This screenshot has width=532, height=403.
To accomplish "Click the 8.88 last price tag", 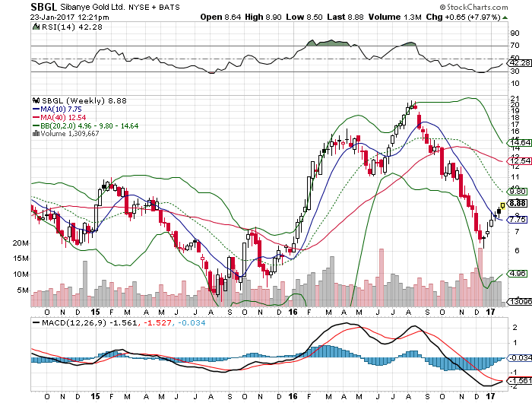I will click(518, 203).
